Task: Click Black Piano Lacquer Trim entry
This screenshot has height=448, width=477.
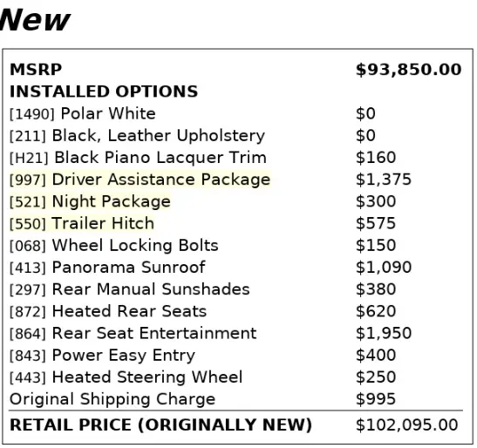Action: (138, 158)
